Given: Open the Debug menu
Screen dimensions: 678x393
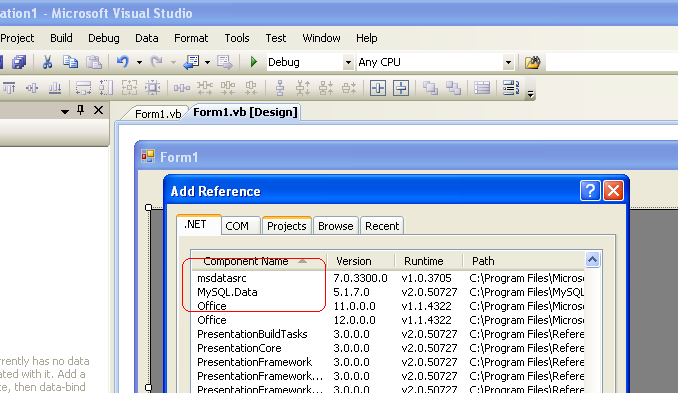Looking at the screenshot, I should point(104,38).
